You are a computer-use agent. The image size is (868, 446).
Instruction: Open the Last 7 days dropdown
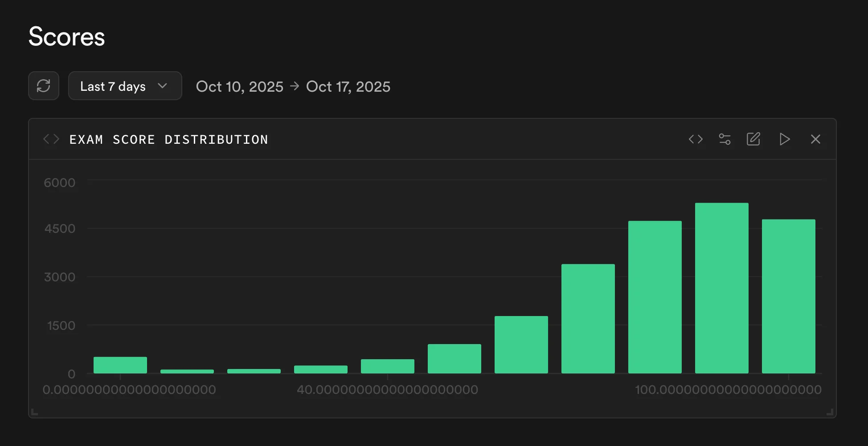[x=125, y=86]
